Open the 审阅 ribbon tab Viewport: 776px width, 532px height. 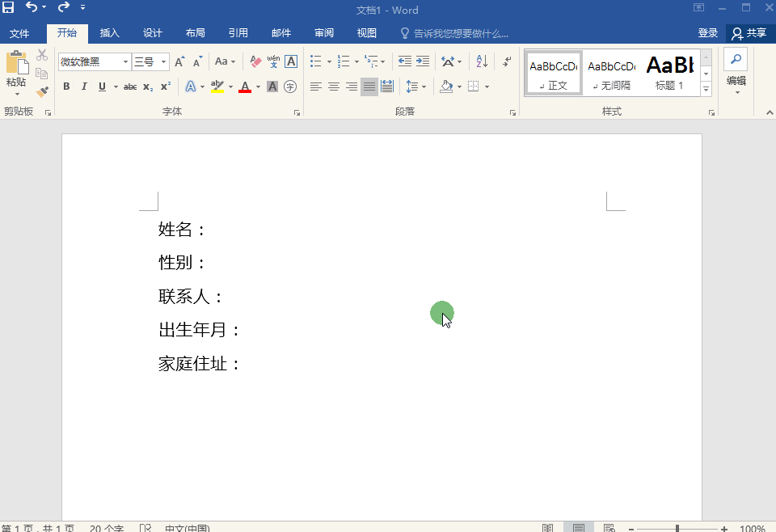coord(323,33)
